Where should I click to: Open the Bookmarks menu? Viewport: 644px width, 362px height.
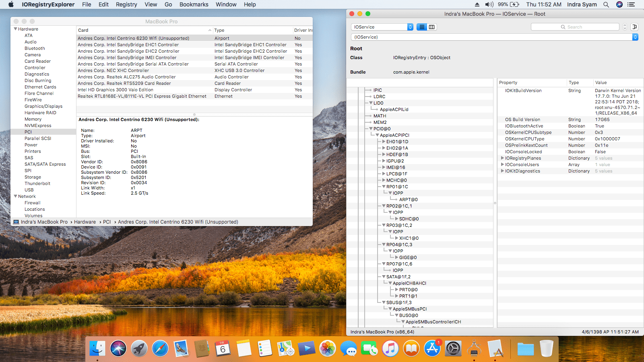click(x=194, y=4)
